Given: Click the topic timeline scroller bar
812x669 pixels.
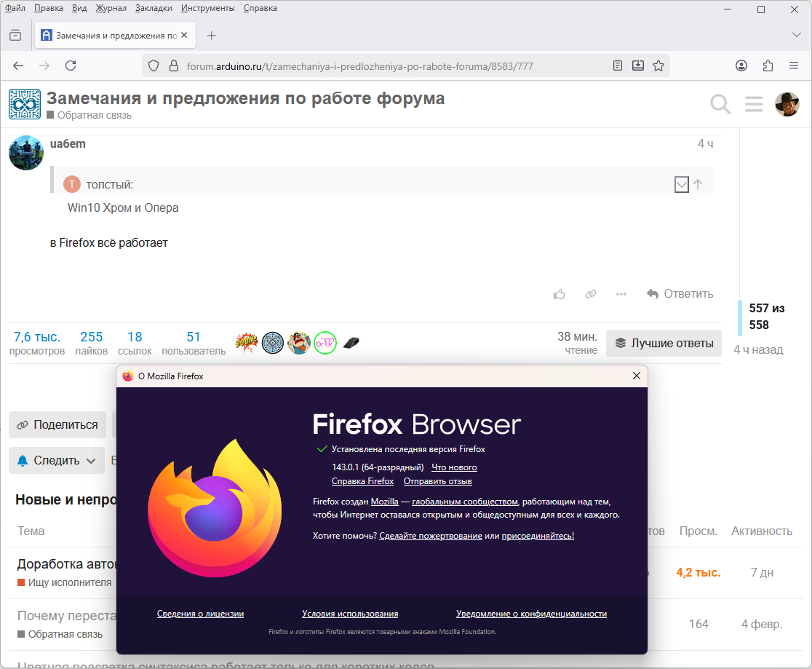Looking at the screenshot, I should 740,317.
